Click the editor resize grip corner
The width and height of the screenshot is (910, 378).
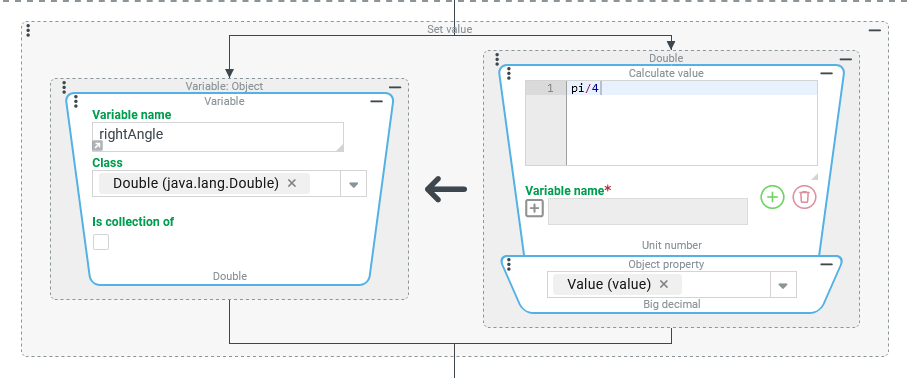point(814,177)
